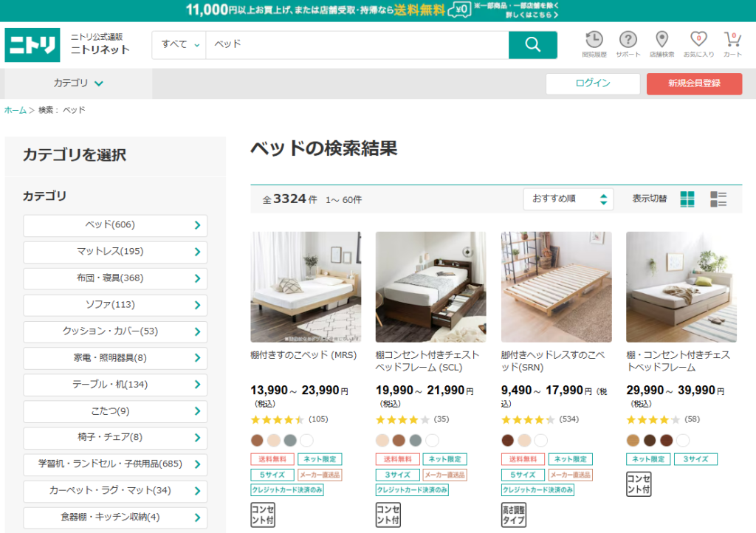This screenshot has height=533, width=756.
Task: Open マットレス(195) category
Action: [115, 252]
